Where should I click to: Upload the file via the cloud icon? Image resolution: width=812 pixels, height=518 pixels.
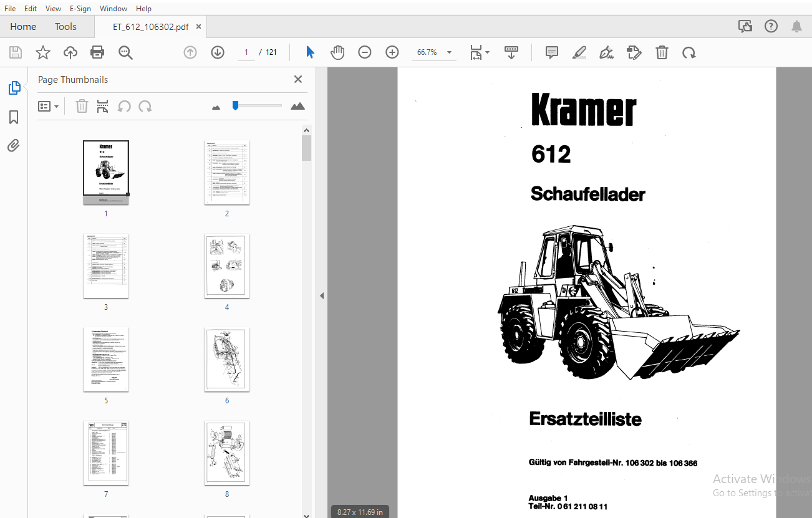tap(70, 52)
